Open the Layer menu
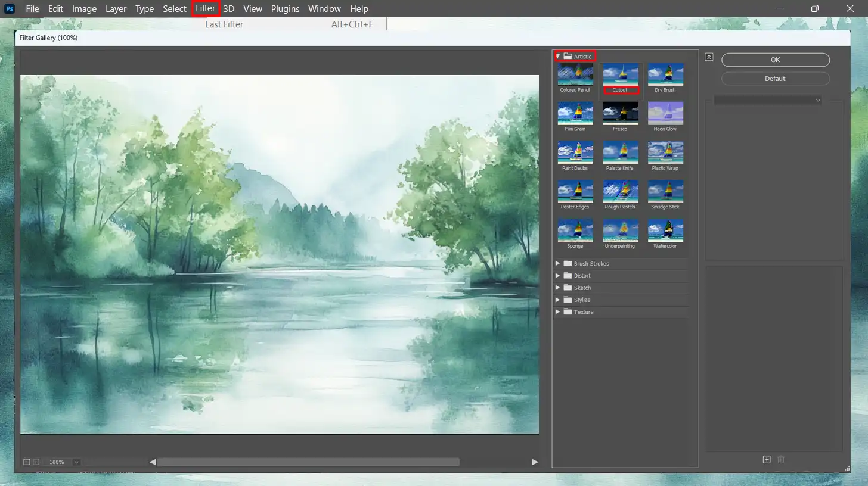The height and width of the screenshot is (486, 868). pyautogui.click(x=116, y=8)
